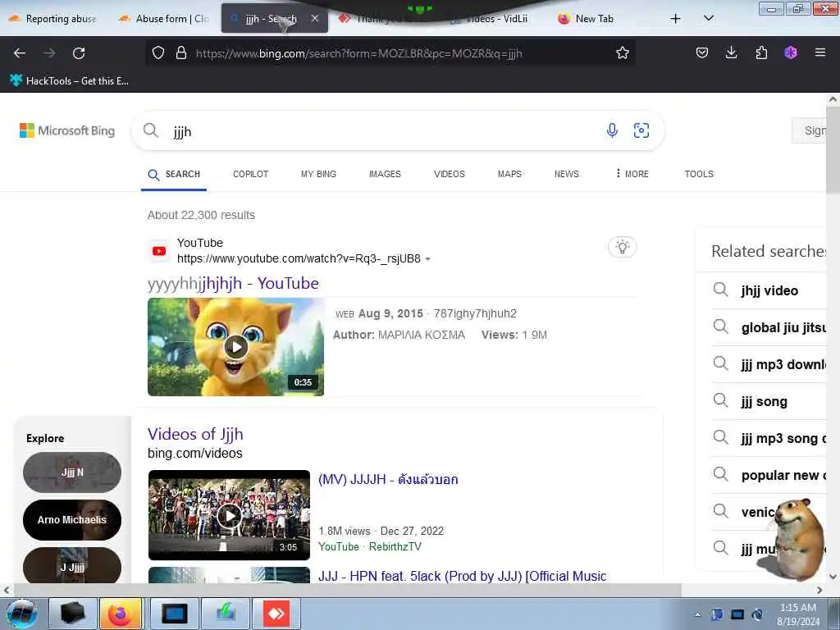Viewport: 840px width, 630px height.
Task: Open the (MV) JJJJH video title link
Action: [x=388, y=479]
